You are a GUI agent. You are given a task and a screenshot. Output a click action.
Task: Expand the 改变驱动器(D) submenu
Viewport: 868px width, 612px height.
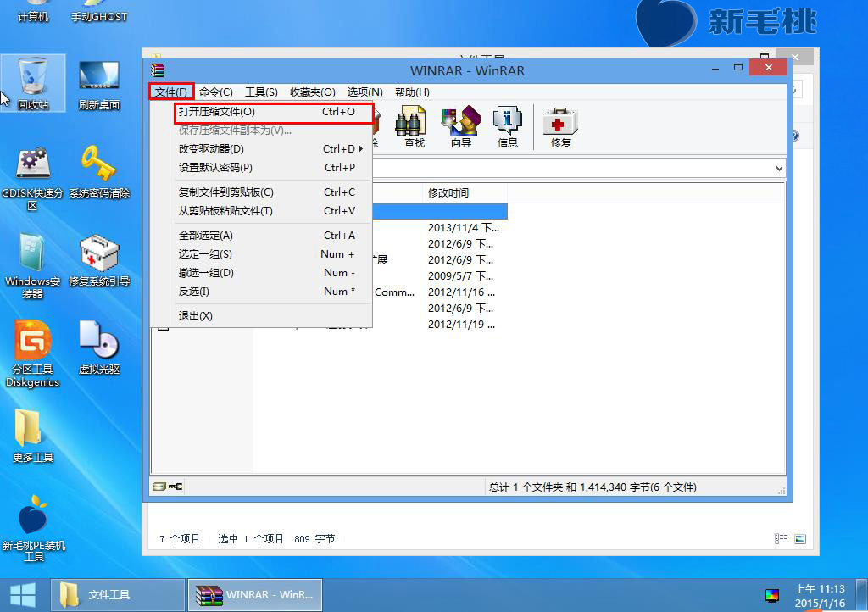(x=274, y=149)
